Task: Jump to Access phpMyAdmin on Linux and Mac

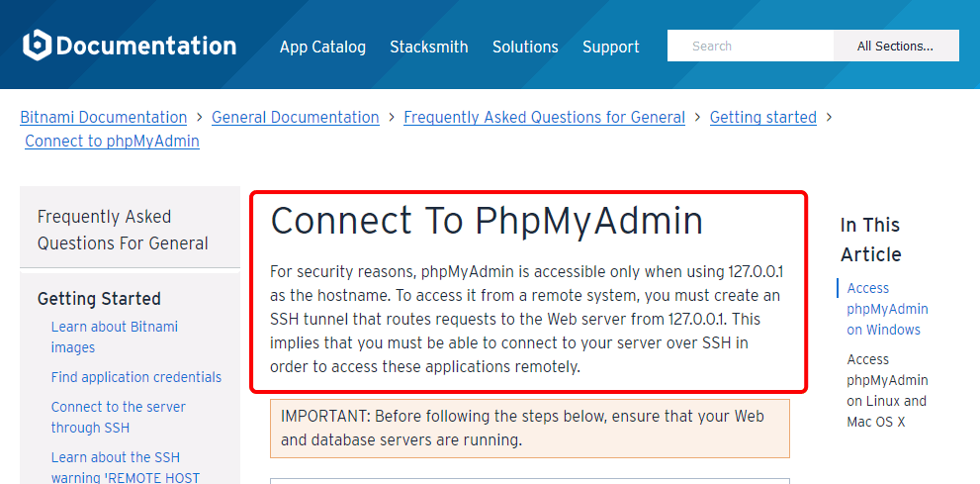Action: point(887,390)
